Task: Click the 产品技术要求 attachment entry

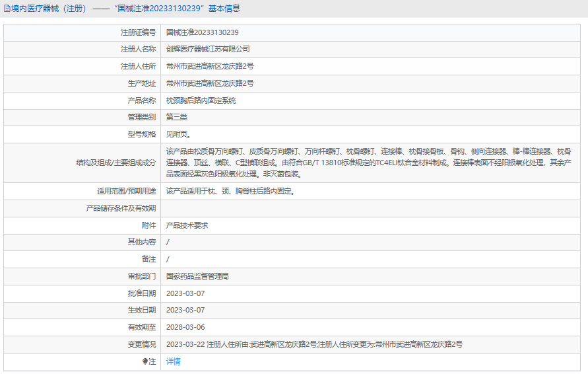Action: point(187,225)
